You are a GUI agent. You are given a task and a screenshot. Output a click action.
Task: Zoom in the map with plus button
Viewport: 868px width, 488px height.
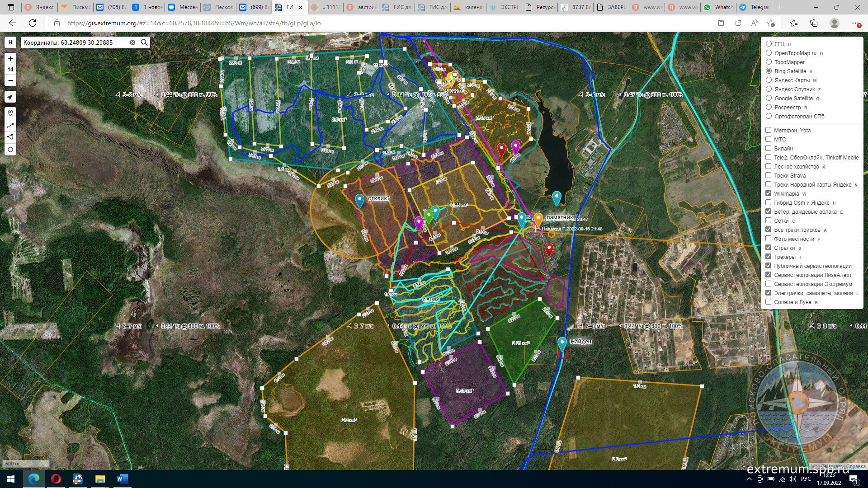pyautogui.click(x=10, y=59)
